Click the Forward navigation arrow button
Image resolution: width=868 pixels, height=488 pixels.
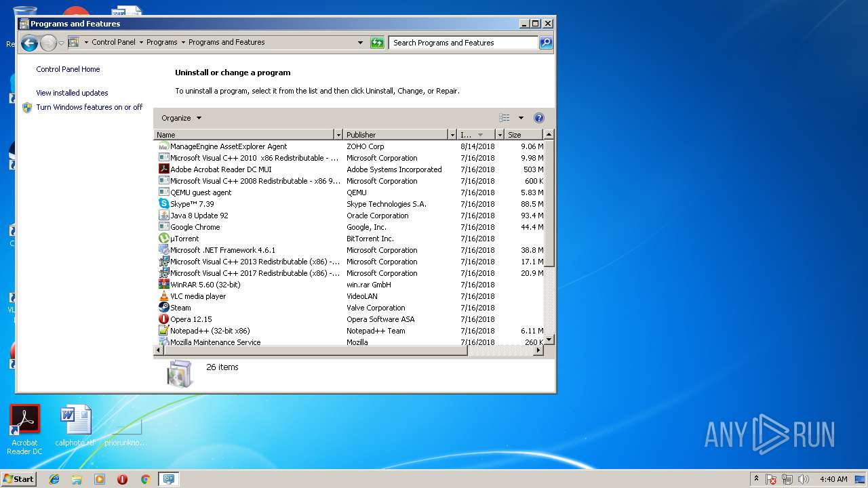tap(48, 43)
